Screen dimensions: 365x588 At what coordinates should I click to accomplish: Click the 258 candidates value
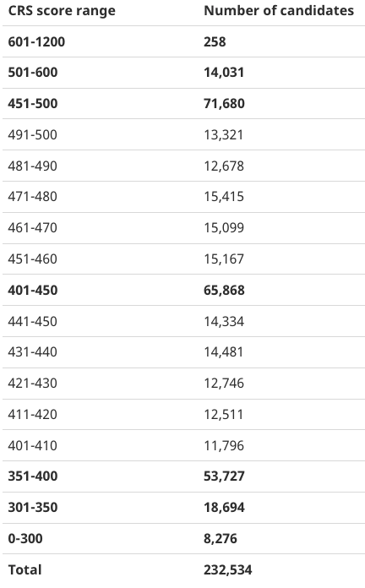point(215,41)
